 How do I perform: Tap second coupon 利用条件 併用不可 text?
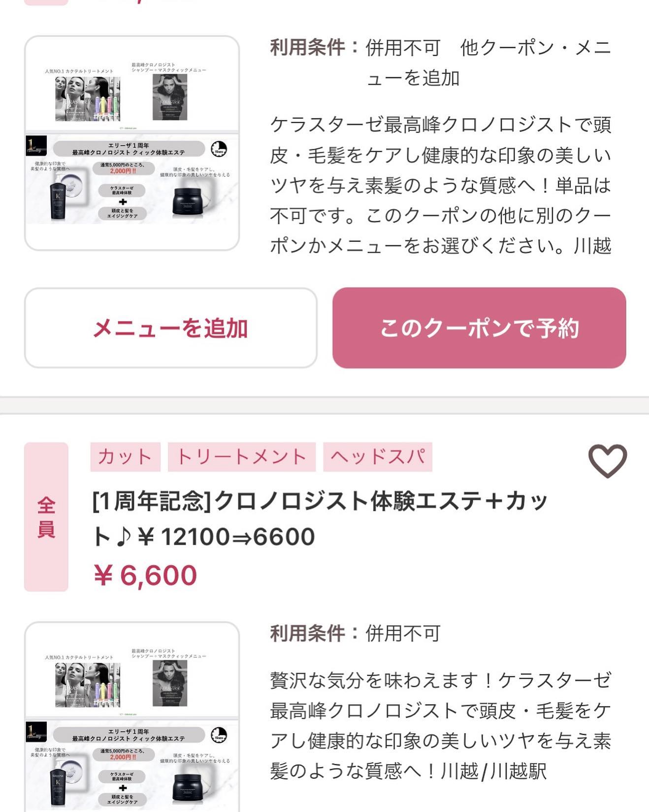tap(355, 633)
